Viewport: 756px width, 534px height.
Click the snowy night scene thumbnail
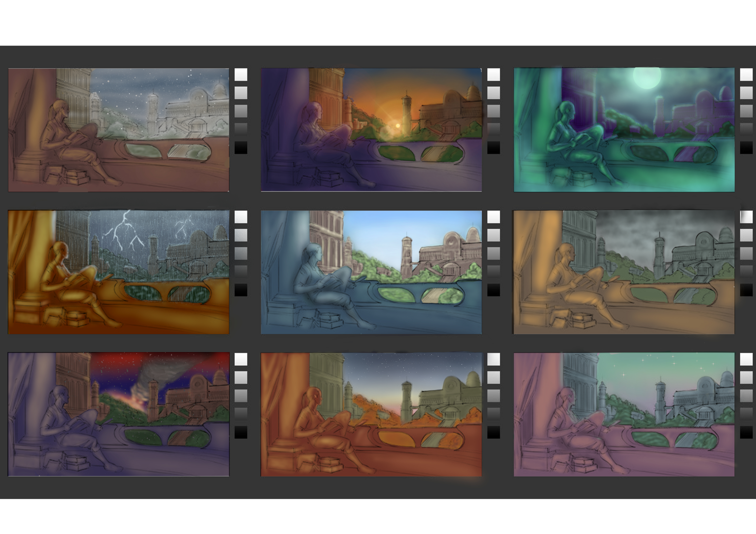coord(119,130)
